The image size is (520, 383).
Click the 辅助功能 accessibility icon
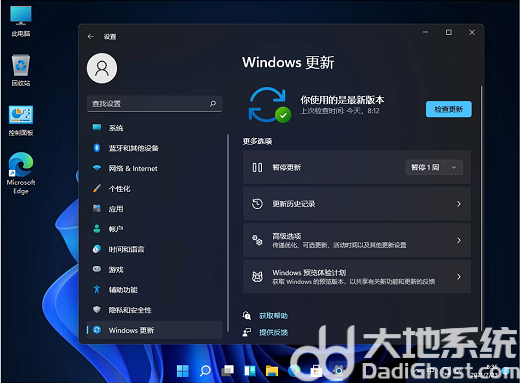coord(97,289)
